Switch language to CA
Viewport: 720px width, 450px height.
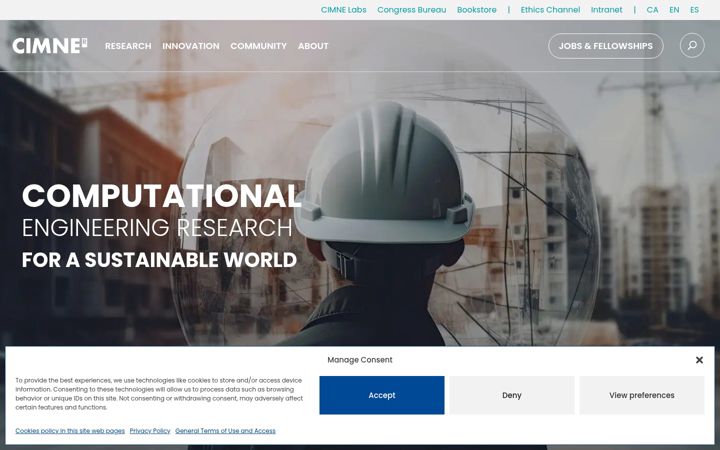[652, 10]
